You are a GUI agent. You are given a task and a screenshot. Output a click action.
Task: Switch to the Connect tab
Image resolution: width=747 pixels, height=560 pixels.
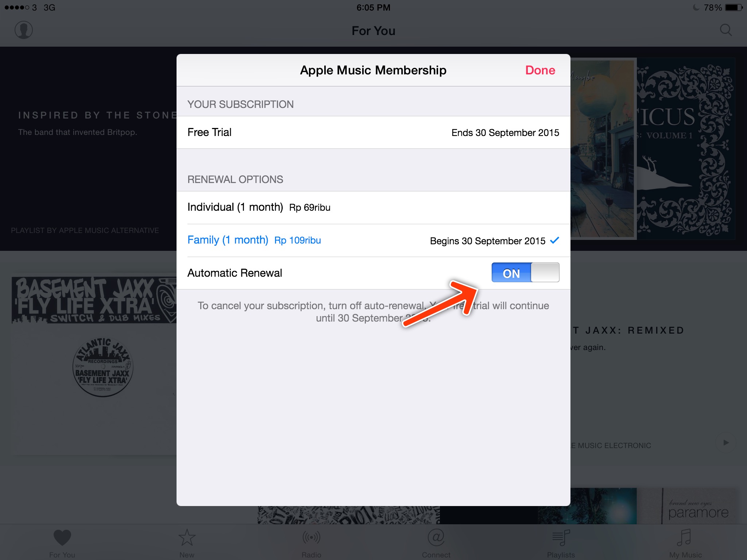pyautogui.click(x=436, y=543)
